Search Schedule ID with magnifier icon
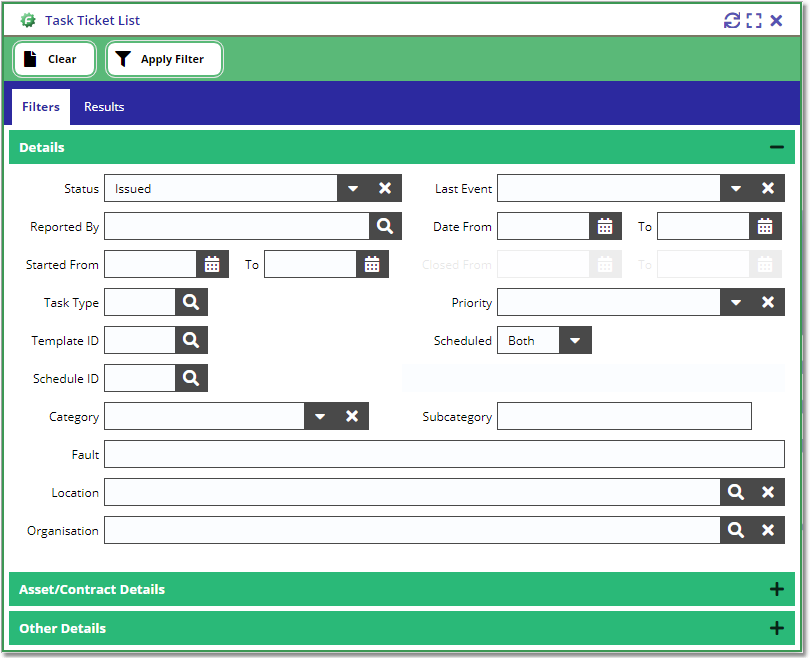This screenshot has width=810, height=660. coord(191,378)
